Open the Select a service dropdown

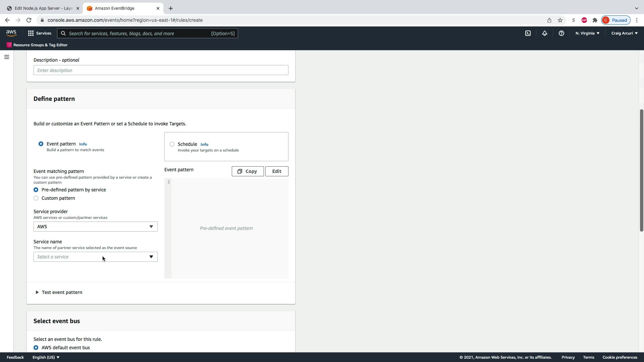tap(95, 257)
